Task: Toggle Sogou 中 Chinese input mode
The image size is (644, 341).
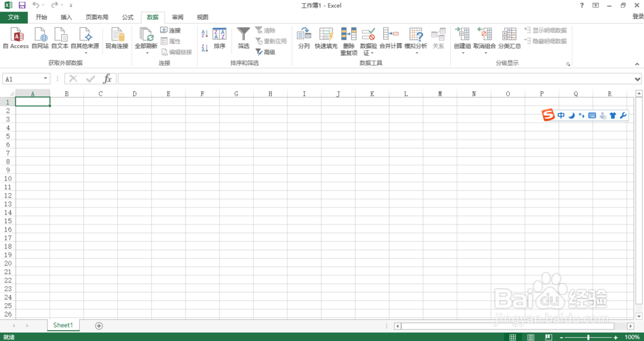Action: [x=561, y=116]
